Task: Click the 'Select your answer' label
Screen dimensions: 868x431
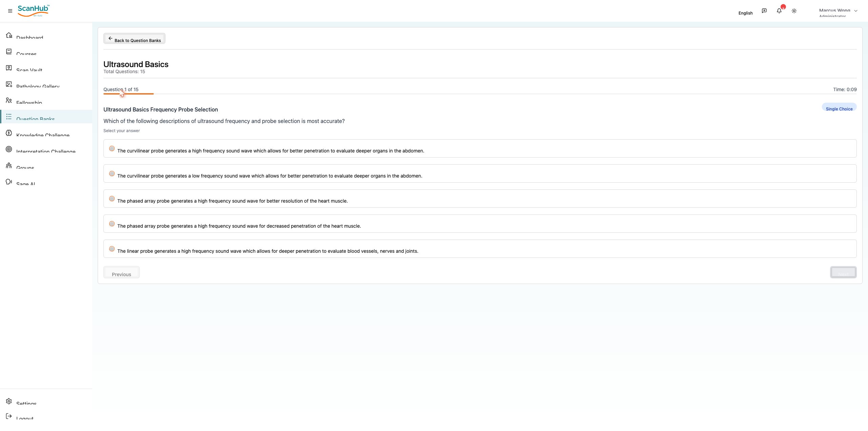Action: tap(121, 131)
